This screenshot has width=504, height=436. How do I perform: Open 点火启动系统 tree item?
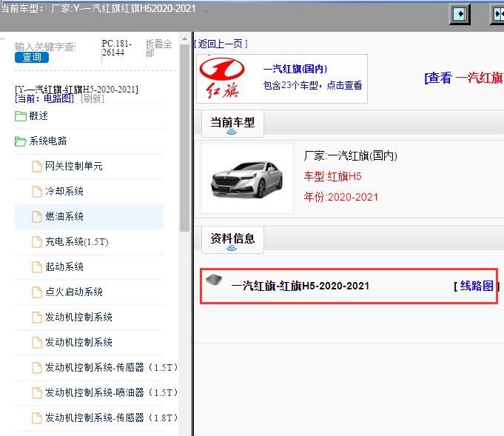click(73, 292)
